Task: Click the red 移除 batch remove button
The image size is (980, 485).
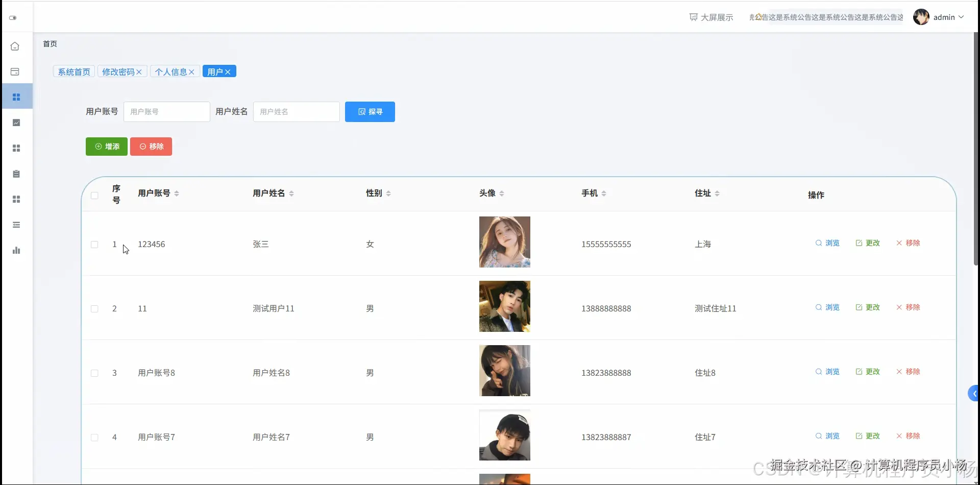Action: [151, 147]
